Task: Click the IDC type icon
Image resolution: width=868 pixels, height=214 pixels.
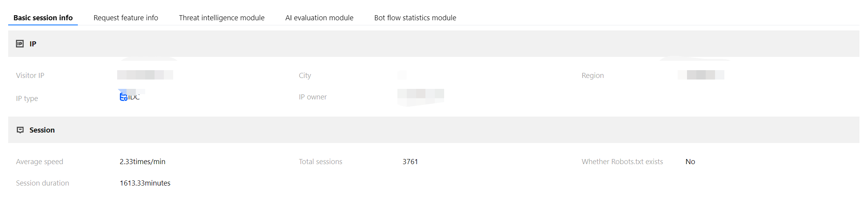Action: coord(123,97)
